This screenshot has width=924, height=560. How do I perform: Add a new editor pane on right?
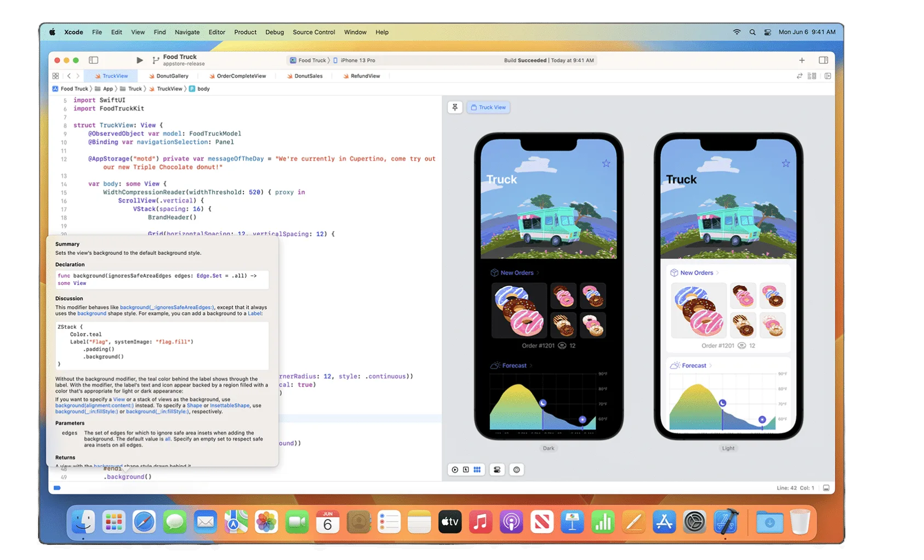tap(828, 76)
